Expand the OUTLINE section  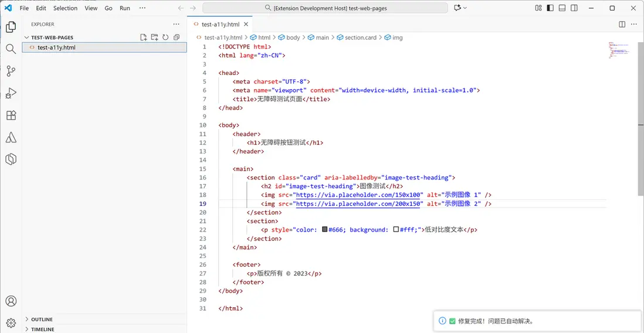click(x=41, y=320)
